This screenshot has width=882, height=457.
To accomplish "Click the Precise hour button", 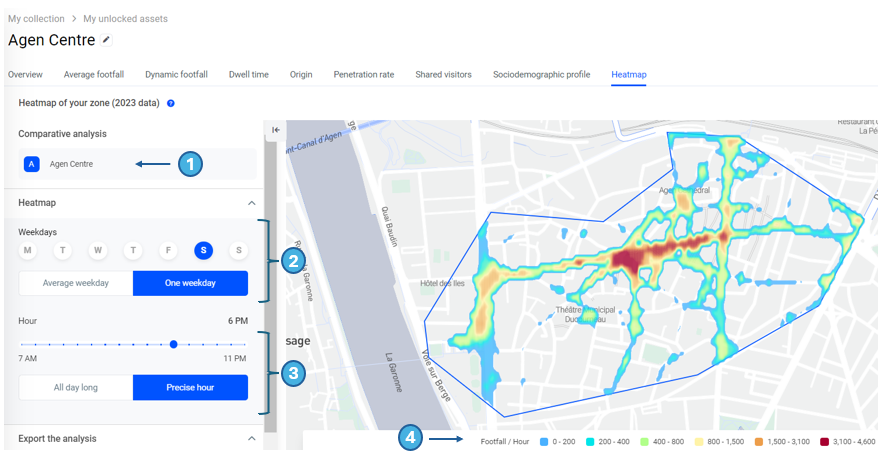I will coord(190,387).
